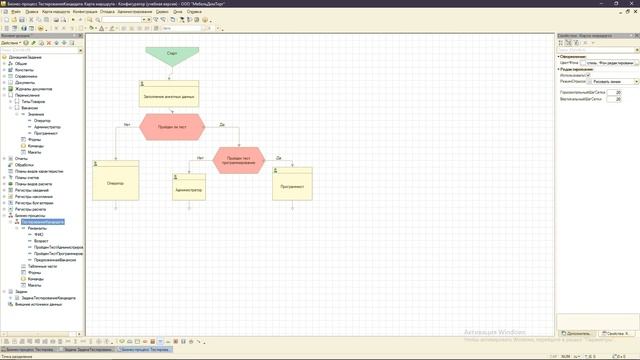Open the Конфигурация menu
640x360 pixels.
(x=85, y=12)
